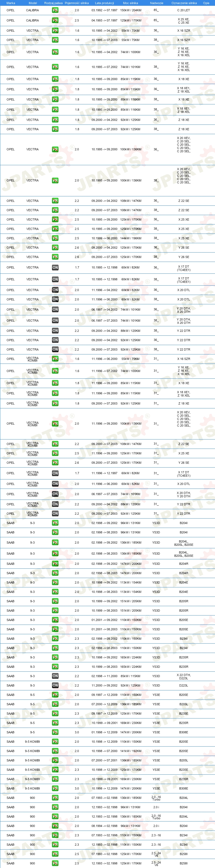This screenshot has width=215, height=868.
Task: Click the Marka column header
Action: tap(11, 3)
